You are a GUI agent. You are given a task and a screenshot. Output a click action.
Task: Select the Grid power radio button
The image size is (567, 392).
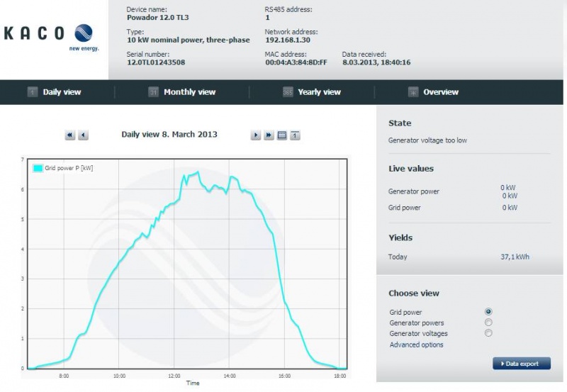tap(488, 312)
